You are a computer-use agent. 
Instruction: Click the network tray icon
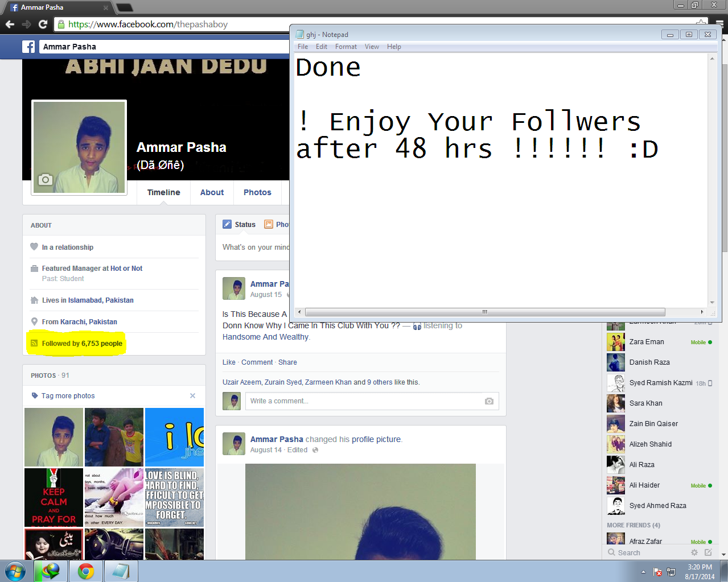point(671,572)
